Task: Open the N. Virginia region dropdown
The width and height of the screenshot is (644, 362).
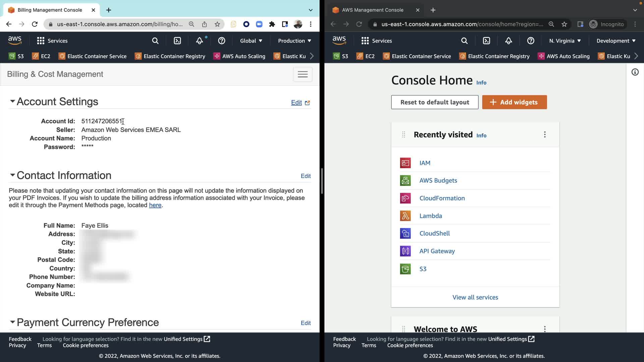Action: [x=565, y=41]
